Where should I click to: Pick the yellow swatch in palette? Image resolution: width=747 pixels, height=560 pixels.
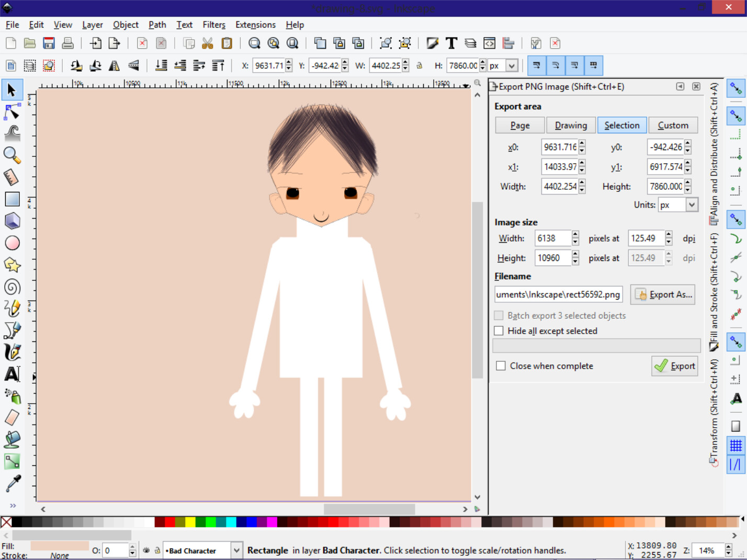tap(190, 522)
